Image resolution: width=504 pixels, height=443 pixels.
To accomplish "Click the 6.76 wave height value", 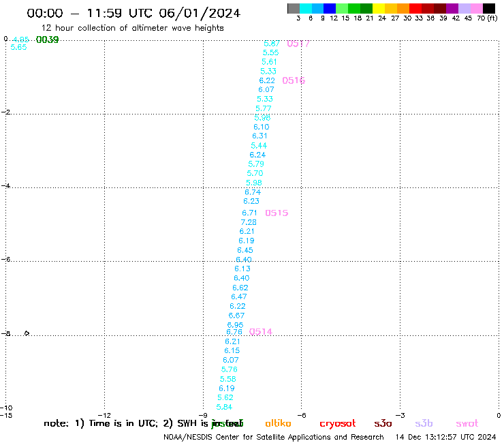I will pos(234,332).
